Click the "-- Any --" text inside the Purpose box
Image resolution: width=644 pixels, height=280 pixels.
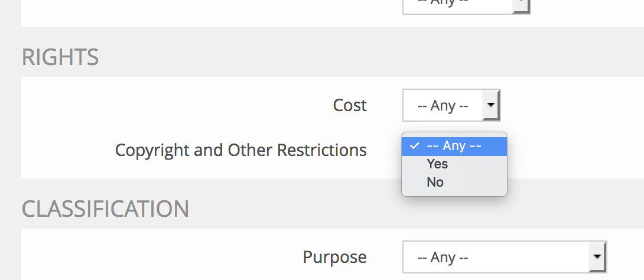443,257
